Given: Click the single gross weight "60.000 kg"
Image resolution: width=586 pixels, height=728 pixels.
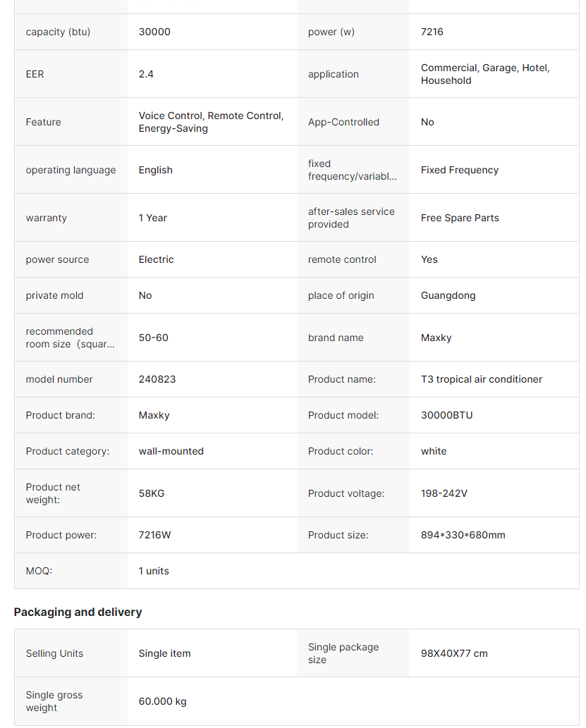Looking at the screenshot, I should [162, 701].
